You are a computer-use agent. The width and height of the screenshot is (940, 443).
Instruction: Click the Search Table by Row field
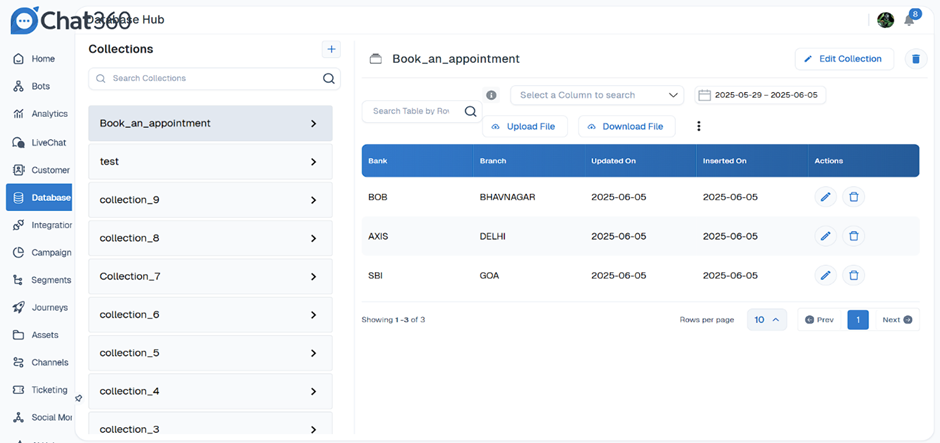(x=411, y=111)
